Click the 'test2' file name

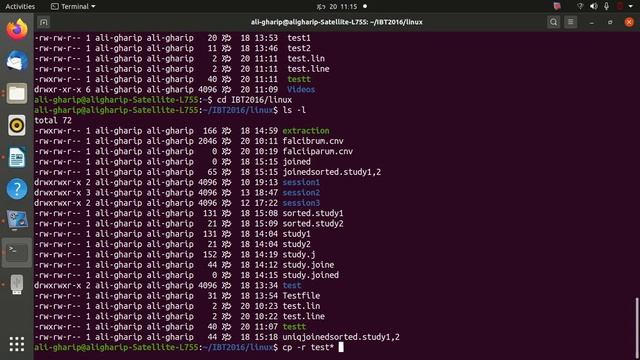pos(299,48)
